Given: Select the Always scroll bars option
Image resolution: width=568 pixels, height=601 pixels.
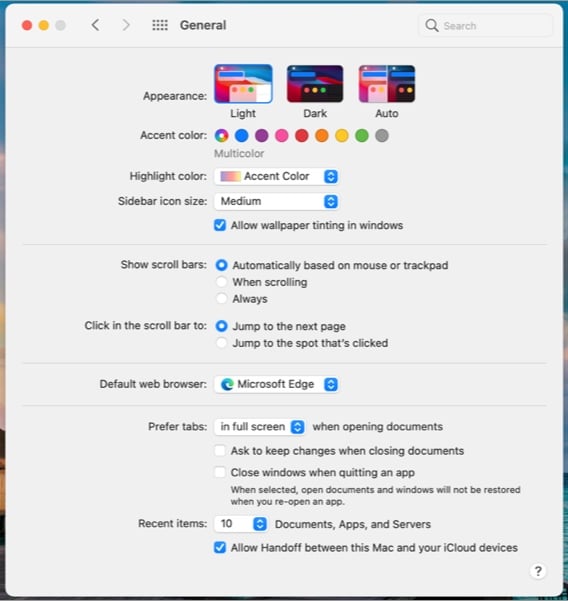Looking at the screenshot, I should [x=222, y=299].
